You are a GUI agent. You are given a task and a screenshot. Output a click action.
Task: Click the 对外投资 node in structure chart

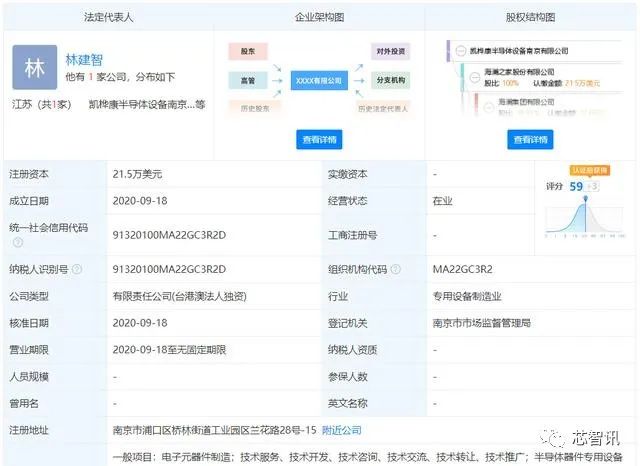tap(389, 49)
